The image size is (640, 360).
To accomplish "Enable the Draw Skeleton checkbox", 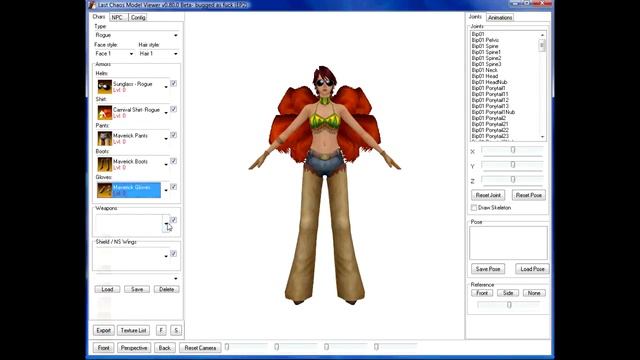I will click(x=474, y=208).
